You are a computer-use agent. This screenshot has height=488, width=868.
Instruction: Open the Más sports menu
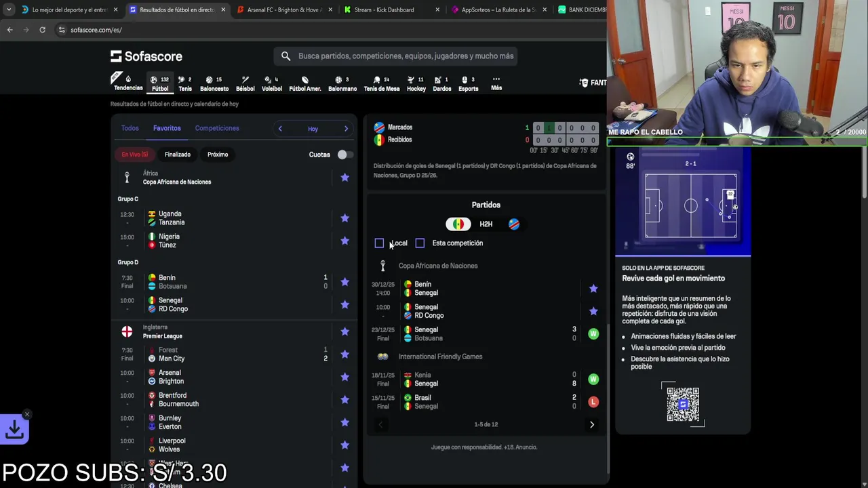[x=496, y=83]
